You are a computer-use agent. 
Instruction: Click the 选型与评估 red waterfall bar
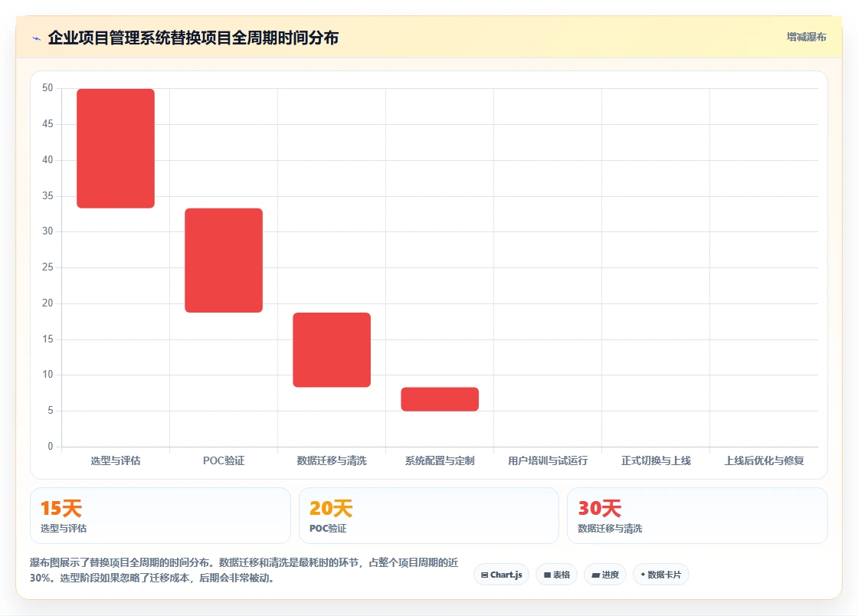click(116, 149)
